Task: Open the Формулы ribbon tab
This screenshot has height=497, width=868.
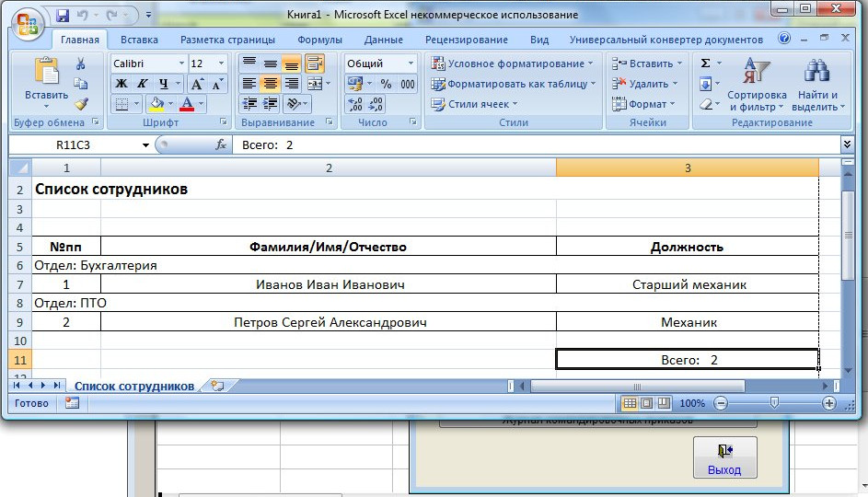Action: click(319, 40)
